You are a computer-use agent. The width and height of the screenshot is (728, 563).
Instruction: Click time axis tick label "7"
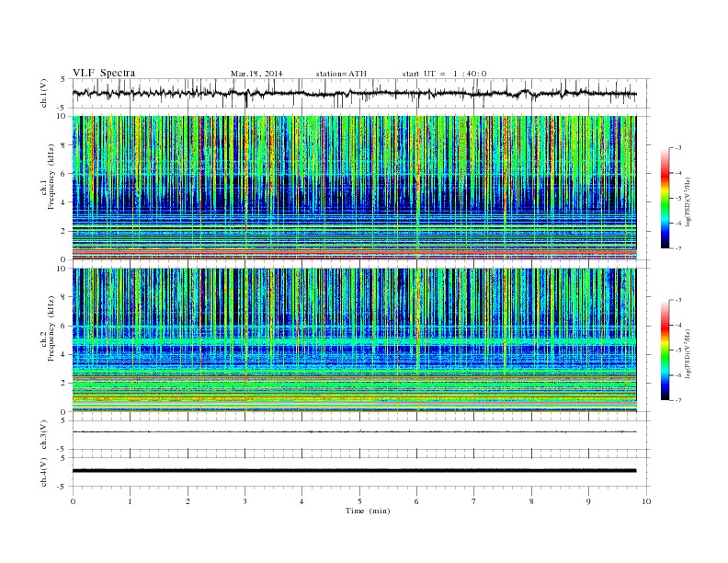(474, 501)
